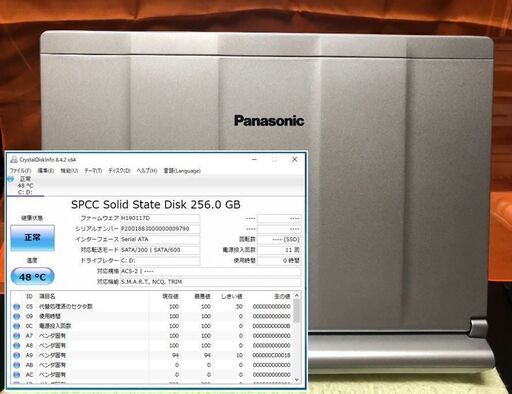Close the CrystalDiskInfo window

pyautogui.click(x=294, y=159)
